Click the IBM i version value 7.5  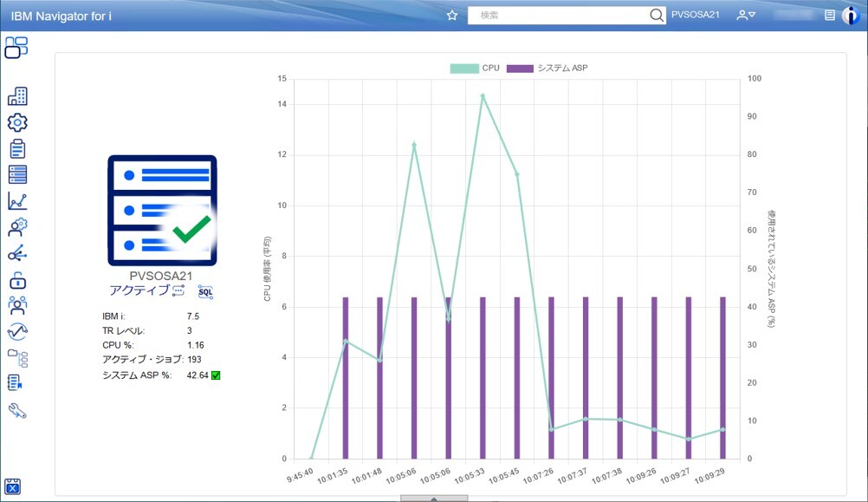point(193,316)
